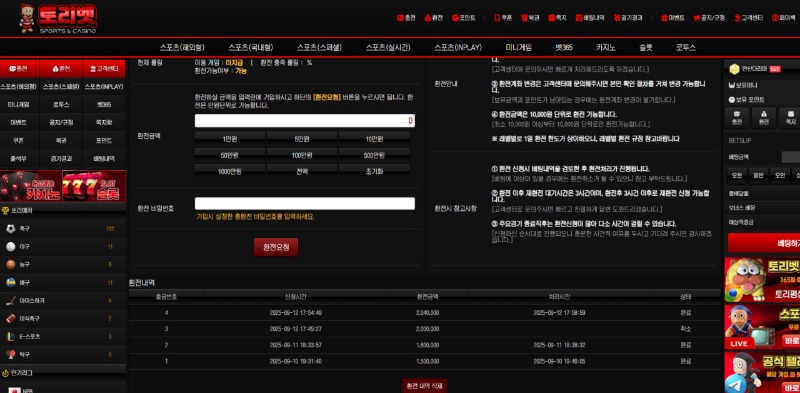This screenshot has height=393, width=800.
Task: Click the 인기리그 fire icon
Action: [6, 373]
